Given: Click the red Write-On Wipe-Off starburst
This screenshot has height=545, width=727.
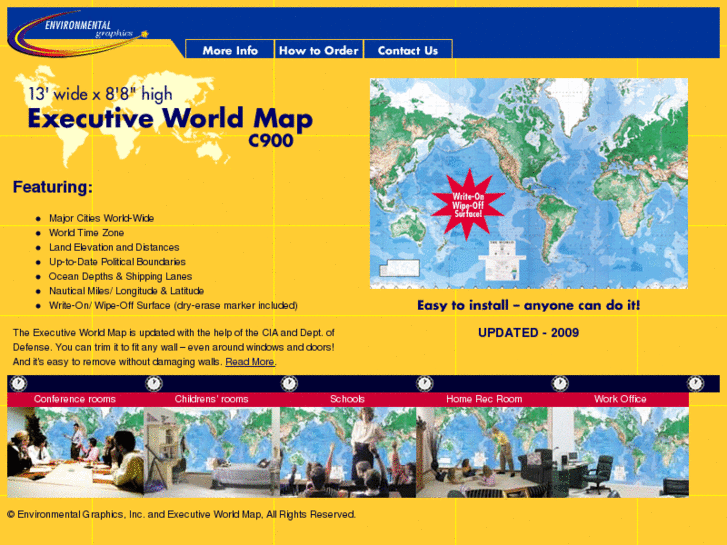Looking at the screenshot, I should coord(468,205).
